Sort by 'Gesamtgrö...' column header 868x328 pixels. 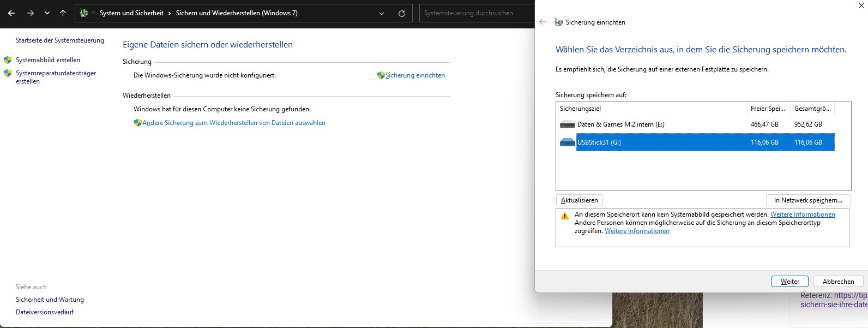click(812, 109)
